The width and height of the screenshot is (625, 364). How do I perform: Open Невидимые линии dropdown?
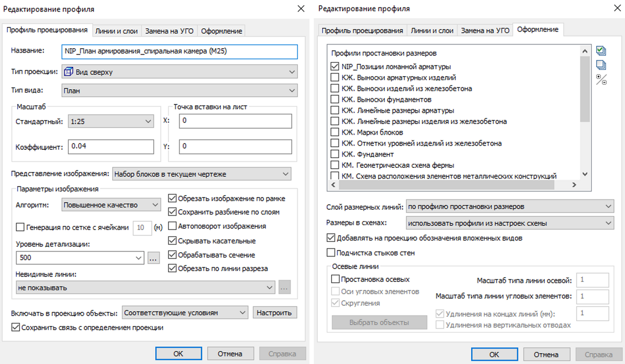(x=146, y=287)
